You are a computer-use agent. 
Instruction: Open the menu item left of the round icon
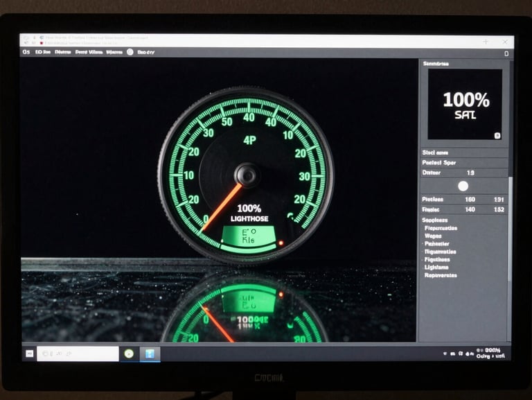click(114, 52)
